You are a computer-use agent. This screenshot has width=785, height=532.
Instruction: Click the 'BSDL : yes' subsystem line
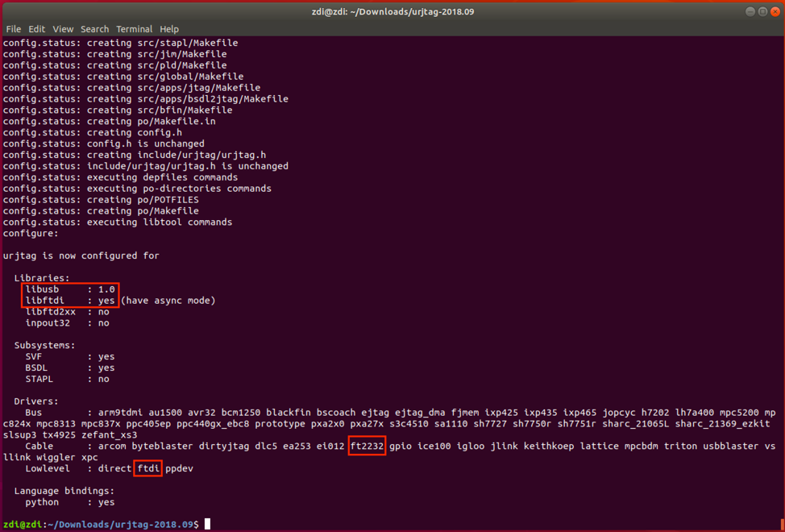click(70, 368)
